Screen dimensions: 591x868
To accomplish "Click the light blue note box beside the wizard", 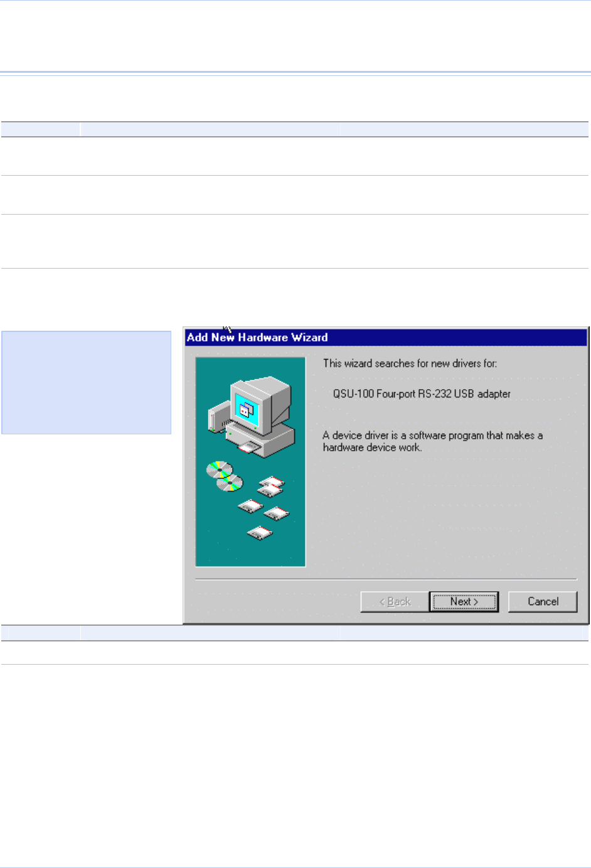I will point(86,383).
